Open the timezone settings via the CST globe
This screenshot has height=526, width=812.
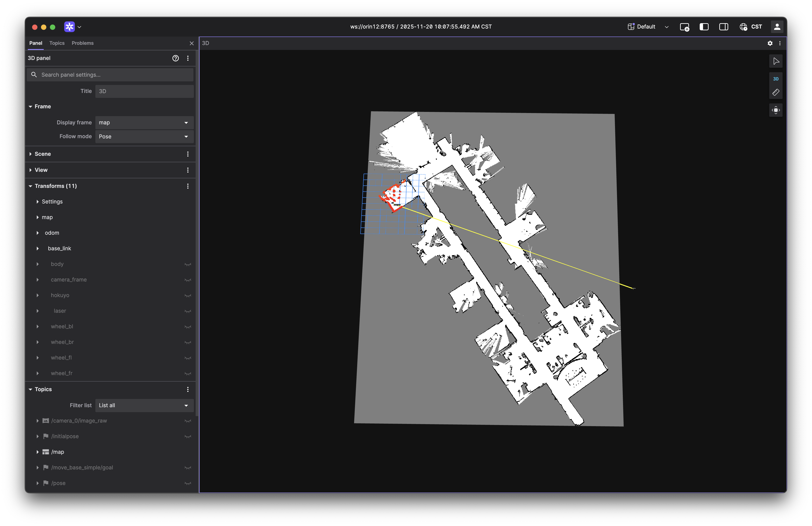[743, 27]
